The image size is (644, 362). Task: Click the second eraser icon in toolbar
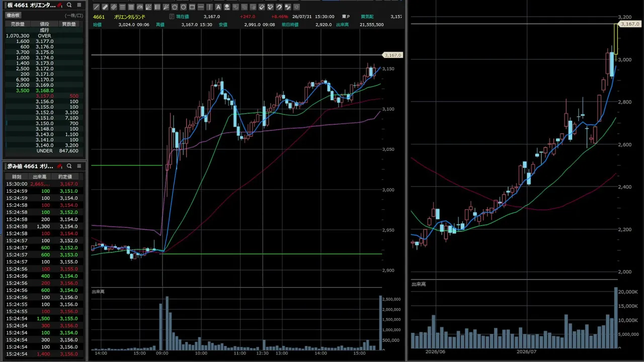(x=270, y=7)
